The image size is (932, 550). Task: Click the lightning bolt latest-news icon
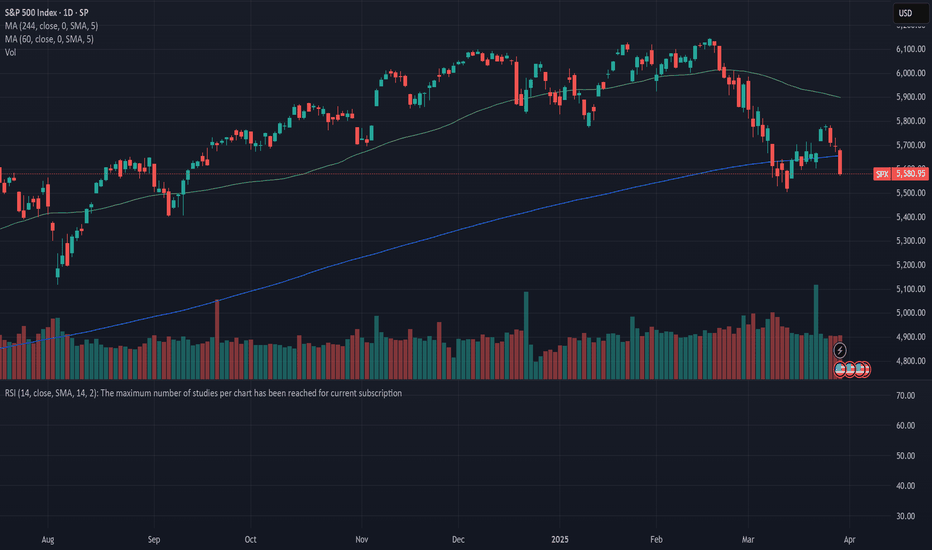839,350
